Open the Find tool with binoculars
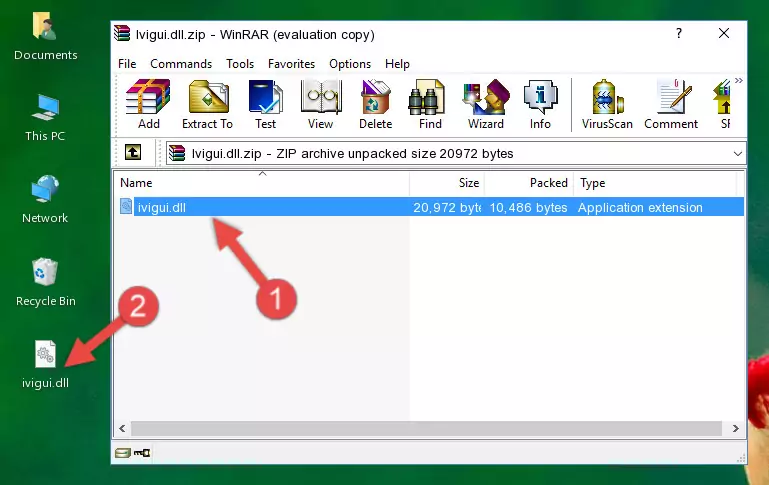 pos(430,104)
